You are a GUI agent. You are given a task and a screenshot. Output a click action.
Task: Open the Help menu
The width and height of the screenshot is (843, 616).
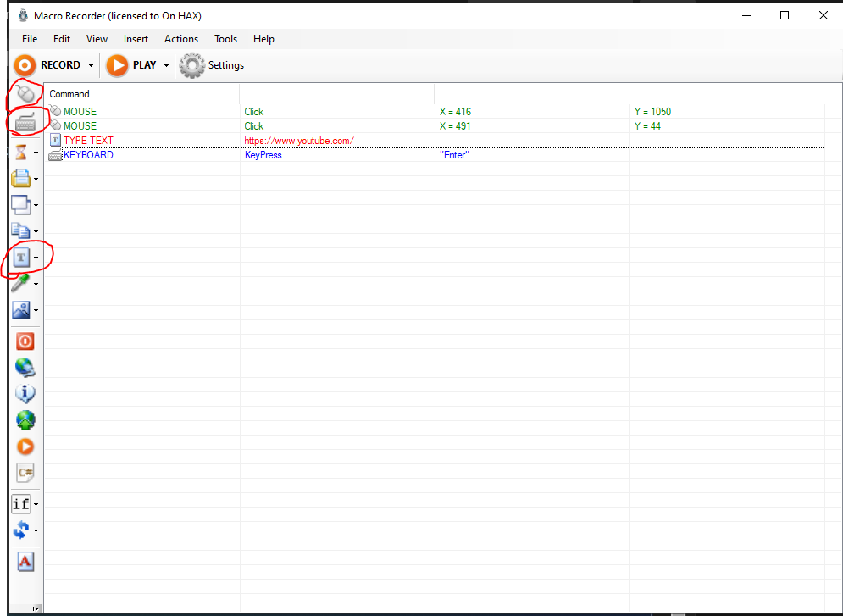tap(264, 39)
